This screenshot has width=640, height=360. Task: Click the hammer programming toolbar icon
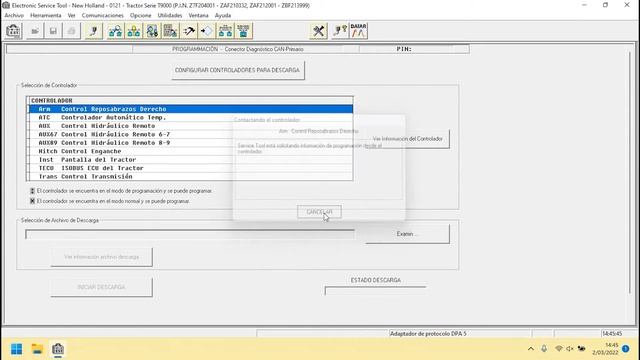tap(189, 31)
